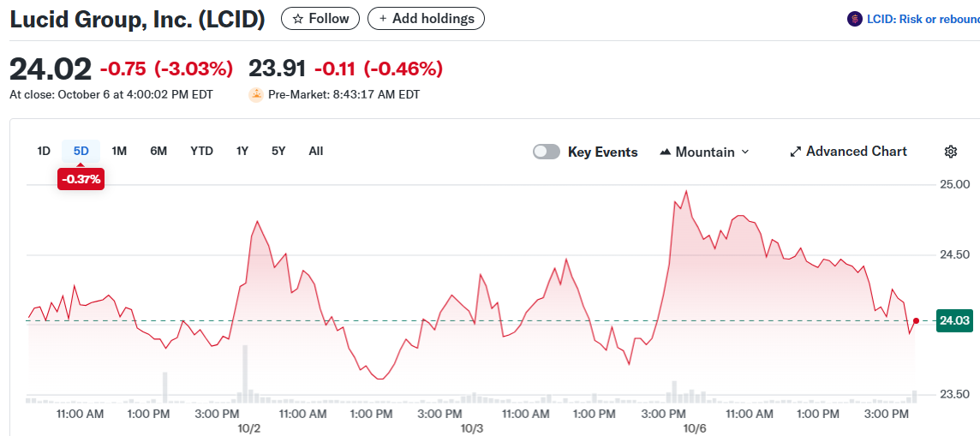Click the LCID purple logo icon
Image resolution: width=980 pixels, height=436 pixels.
[x=854, y=19]
